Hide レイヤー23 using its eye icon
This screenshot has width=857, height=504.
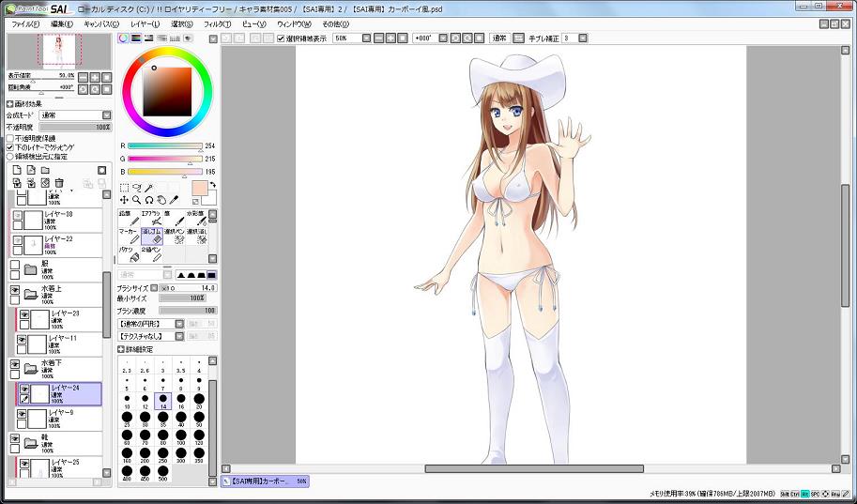(23, 315)
